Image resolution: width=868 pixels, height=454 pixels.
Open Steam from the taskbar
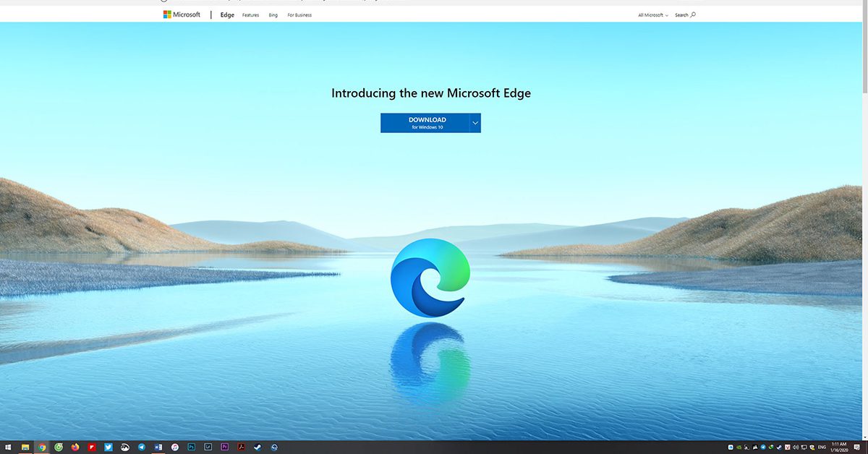[x=258, y=447]
